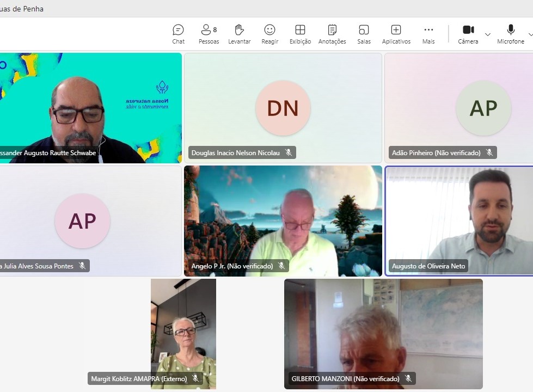533x392 pixels.
Task: Click GILBERTO MANZONI name label
Action: point(345,378)
